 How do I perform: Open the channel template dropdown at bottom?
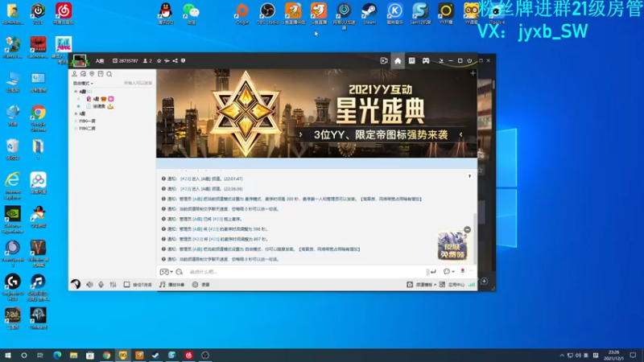point(421,285)
